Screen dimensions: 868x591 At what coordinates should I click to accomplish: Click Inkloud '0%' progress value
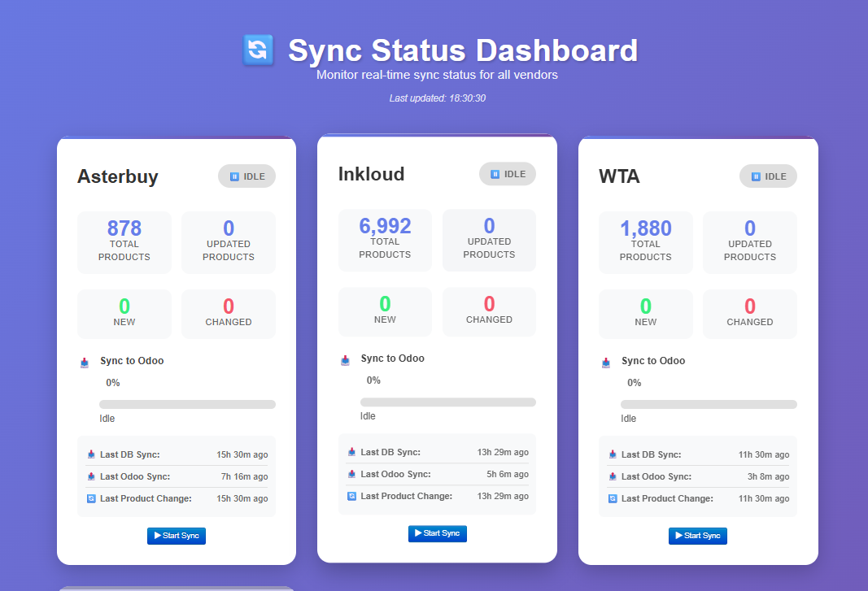(x=373, y=380)
